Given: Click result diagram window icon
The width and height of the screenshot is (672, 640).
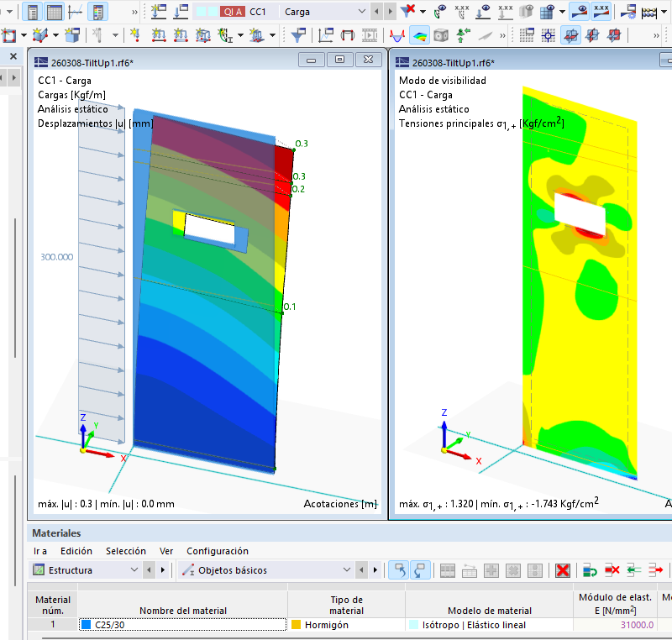Looking at the screenshot, I should pos(326,35).
